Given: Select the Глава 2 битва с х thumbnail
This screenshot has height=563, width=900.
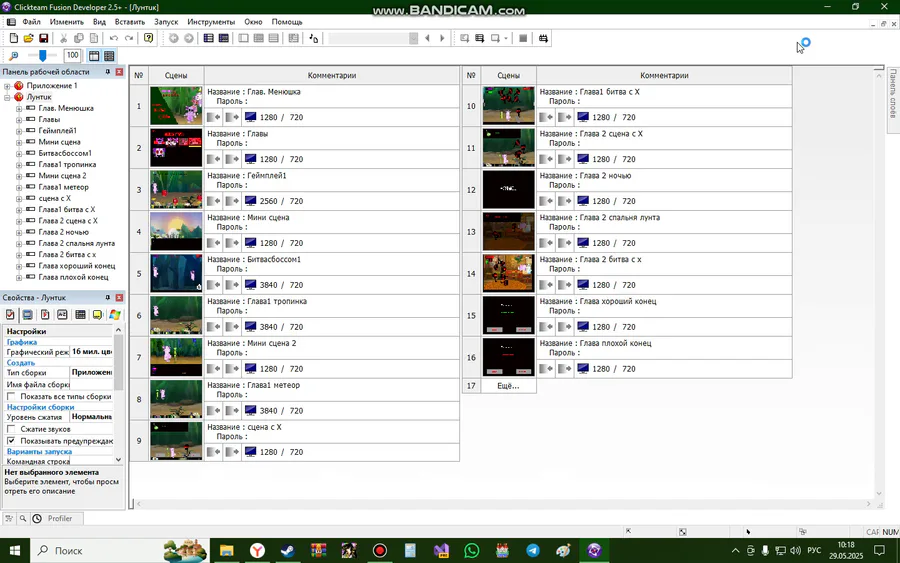Looking at the screenshot, I should [x=508, y=273].
